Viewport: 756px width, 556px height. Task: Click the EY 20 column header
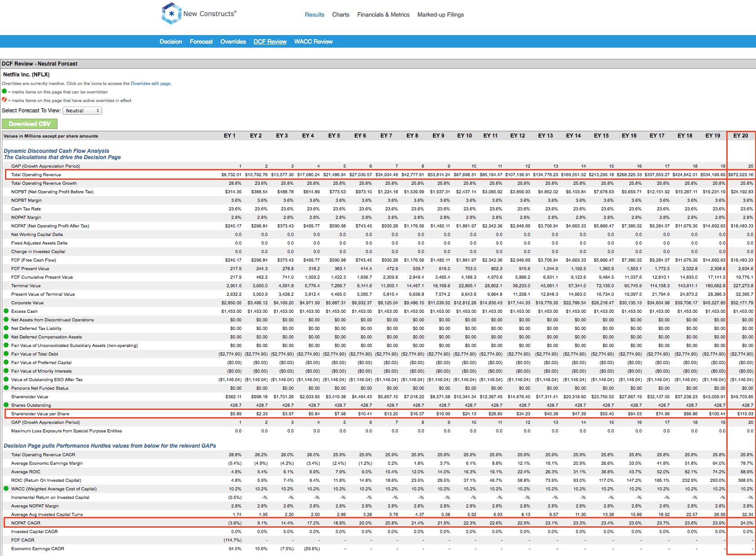tap(741, 136)
